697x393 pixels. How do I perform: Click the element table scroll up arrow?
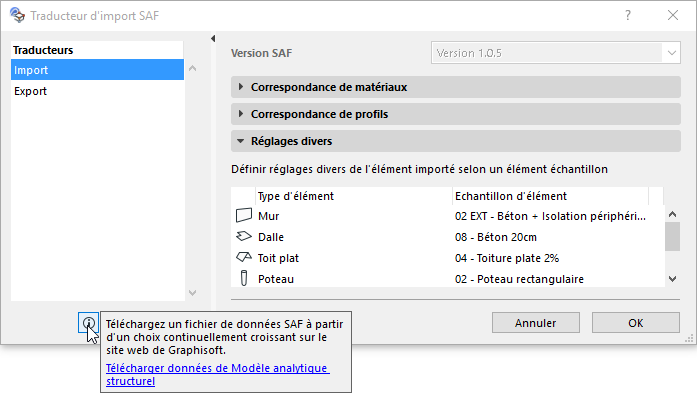(673, 214)
